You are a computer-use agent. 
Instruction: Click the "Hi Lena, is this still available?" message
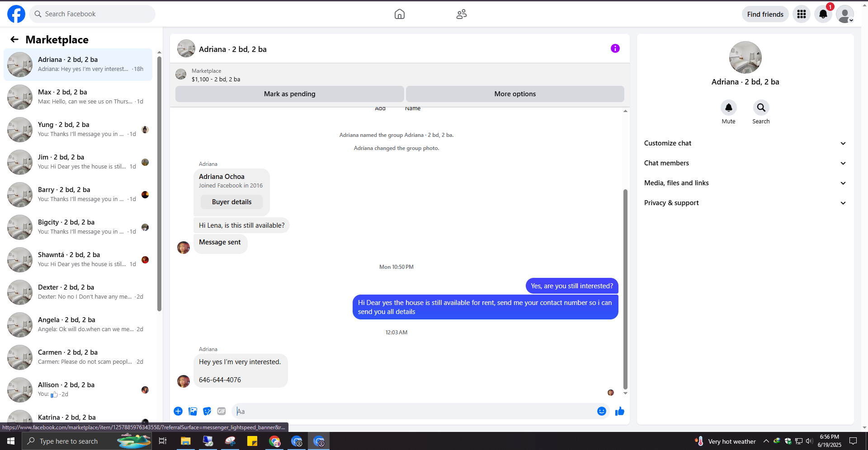click(241, 225)
